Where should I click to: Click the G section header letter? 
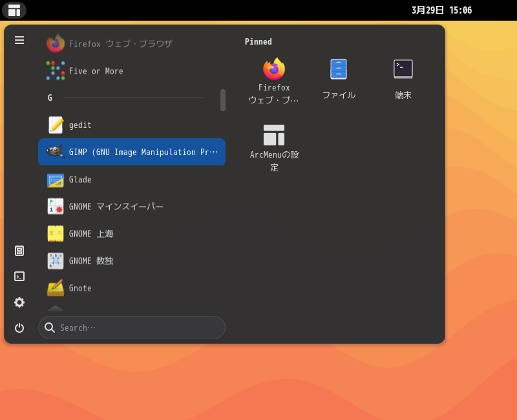(50, 98)
